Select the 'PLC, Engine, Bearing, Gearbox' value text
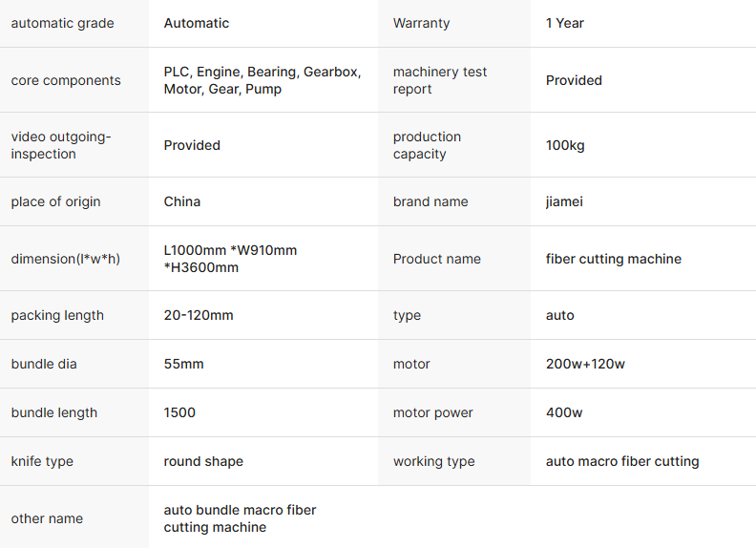Image resolution: width=756 pixels, height=548 pixels. click(262, 72)
